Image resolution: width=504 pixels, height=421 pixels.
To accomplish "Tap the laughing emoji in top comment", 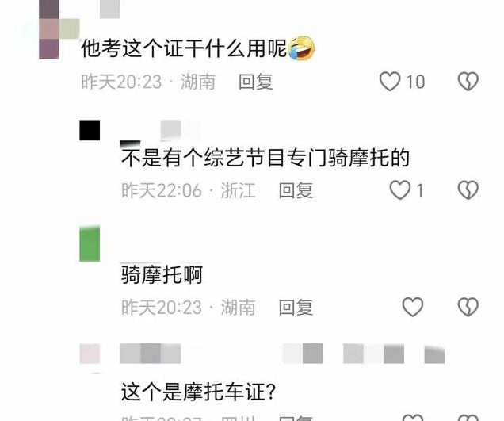I will coord(301,48).
